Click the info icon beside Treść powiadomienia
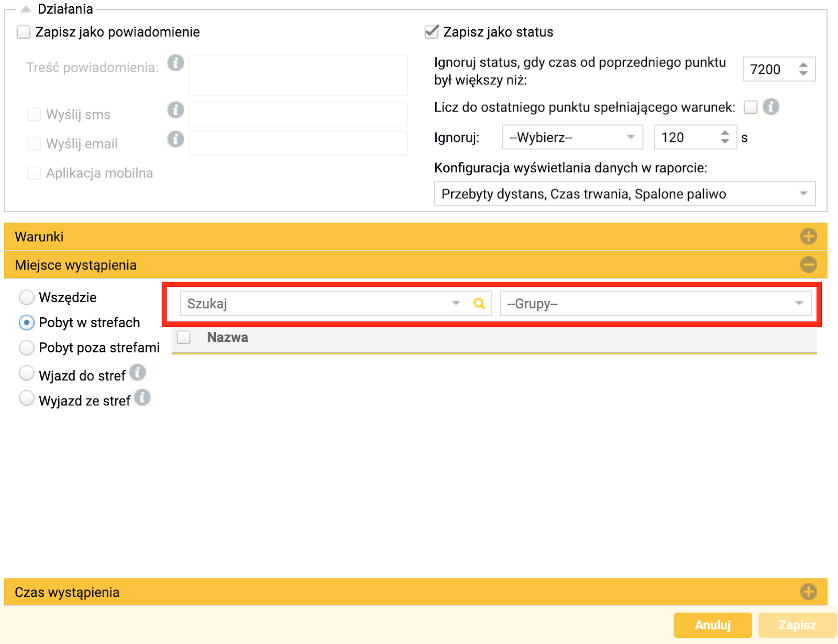 pos(175,63)
